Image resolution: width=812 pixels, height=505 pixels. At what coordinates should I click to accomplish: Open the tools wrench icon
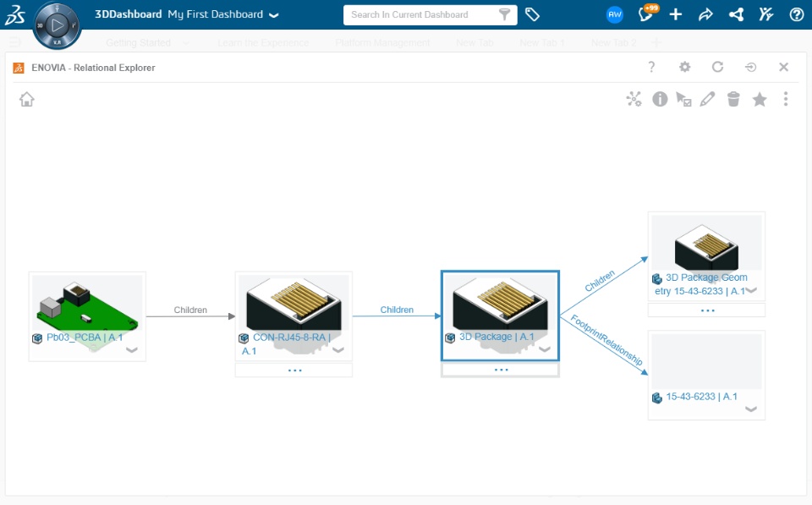pyautogui.click(x=766, y=14)
